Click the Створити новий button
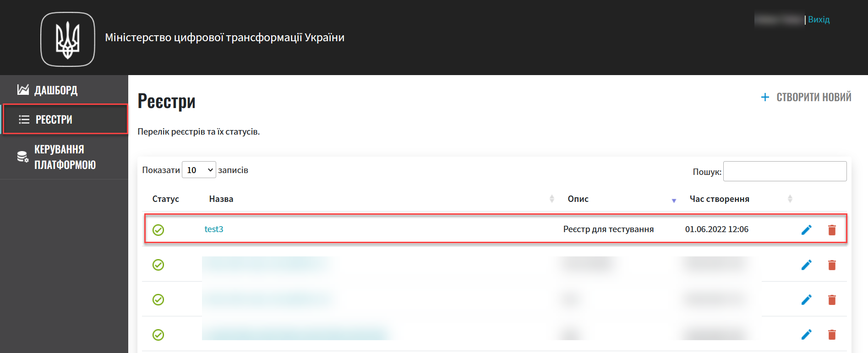This screenshot has height=353, width=868. click(813, 97)
